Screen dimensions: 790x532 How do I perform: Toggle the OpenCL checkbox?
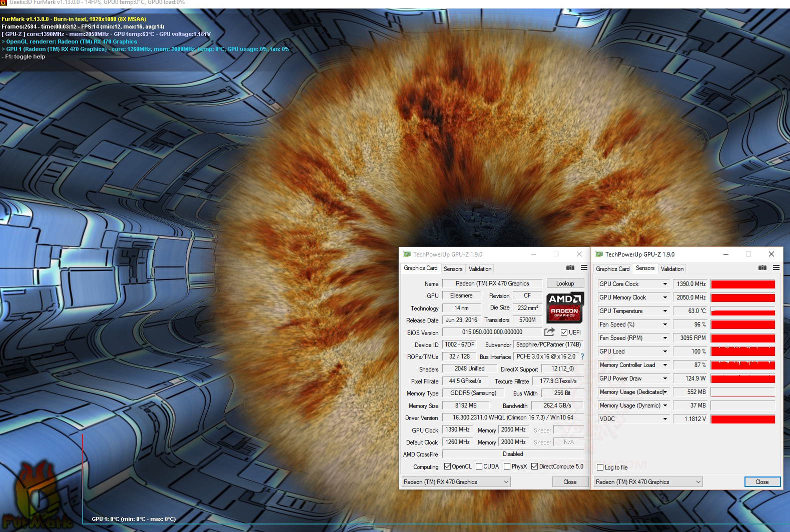[x=447, y=466]
